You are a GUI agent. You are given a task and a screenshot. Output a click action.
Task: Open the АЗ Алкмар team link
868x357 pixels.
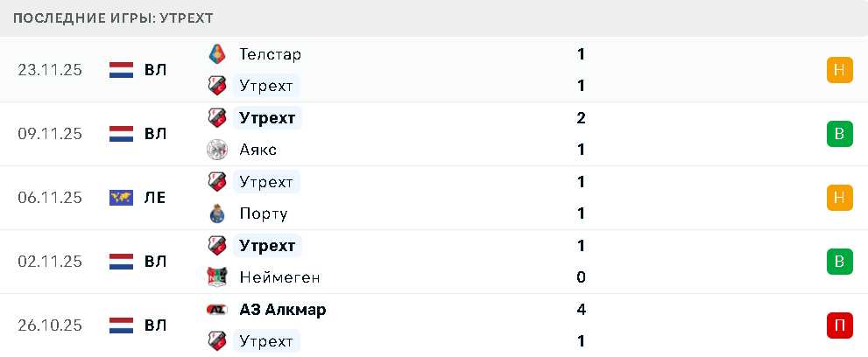tap(282, 310)
